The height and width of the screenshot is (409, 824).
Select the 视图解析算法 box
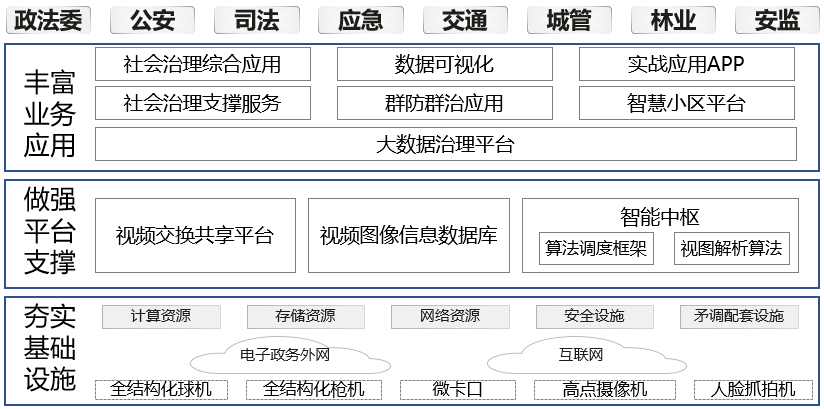pyautogui.click(x=732, y=249)
